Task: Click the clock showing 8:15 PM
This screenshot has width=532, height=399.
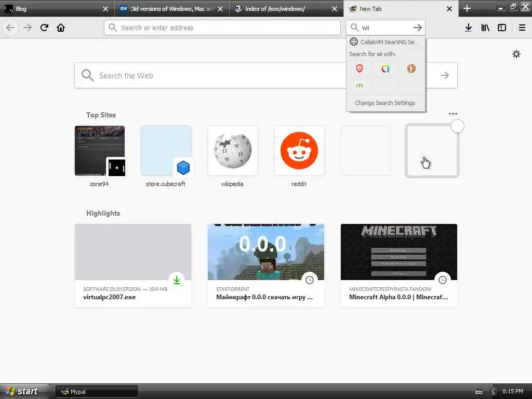Action: [x=512, y=391]
